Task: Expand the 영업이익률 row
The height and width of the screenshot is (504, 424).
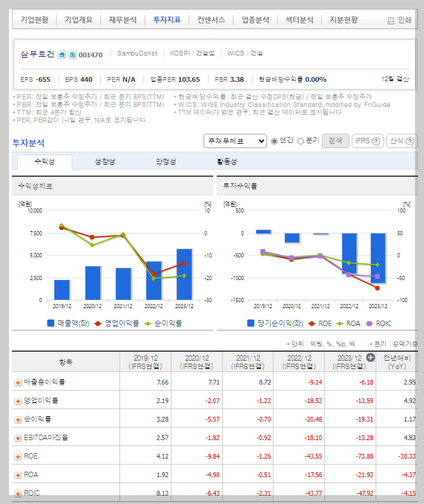Action: point(18,401)
